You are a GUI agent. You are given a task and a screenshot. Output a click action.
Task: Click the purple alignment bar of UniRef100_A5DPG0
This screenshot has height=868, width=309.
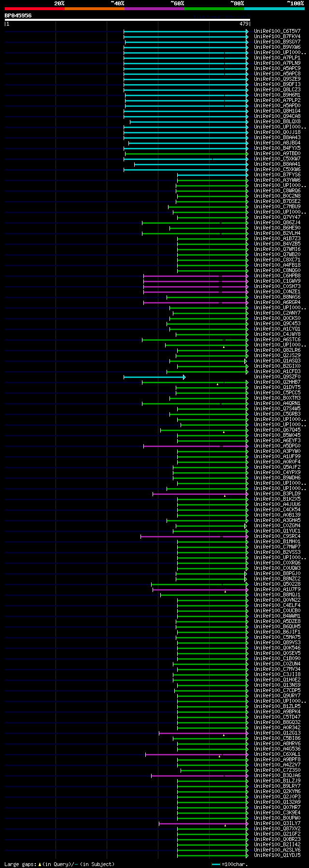pyautogui.click(x=196, y=446)
